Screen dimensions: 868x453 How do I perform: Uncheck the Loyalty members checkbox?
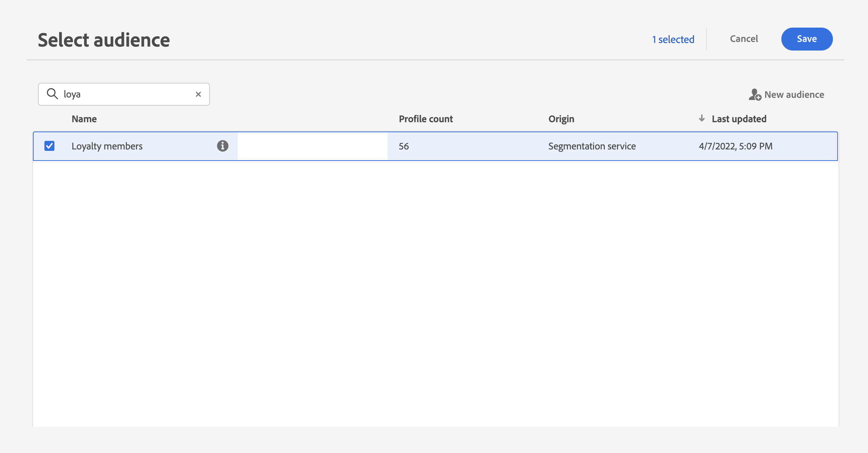49,146
